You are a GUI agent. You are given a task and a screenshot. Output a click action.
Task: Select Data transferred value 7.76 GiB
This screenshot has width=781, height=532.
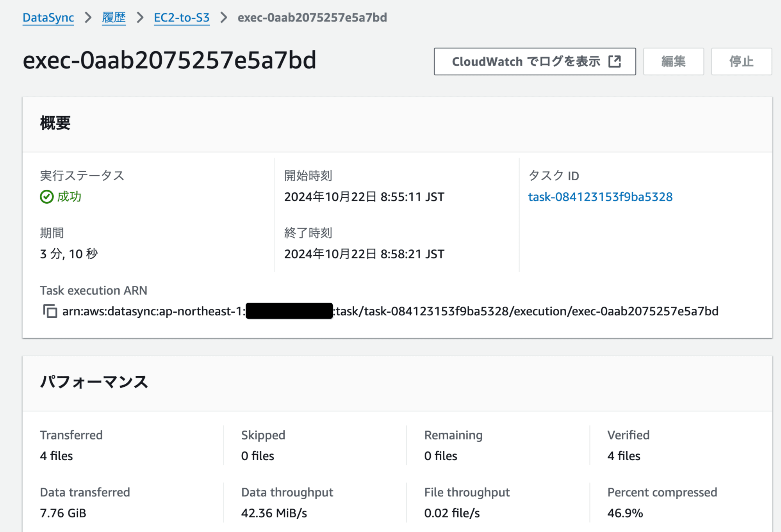(x=63, y=513)
